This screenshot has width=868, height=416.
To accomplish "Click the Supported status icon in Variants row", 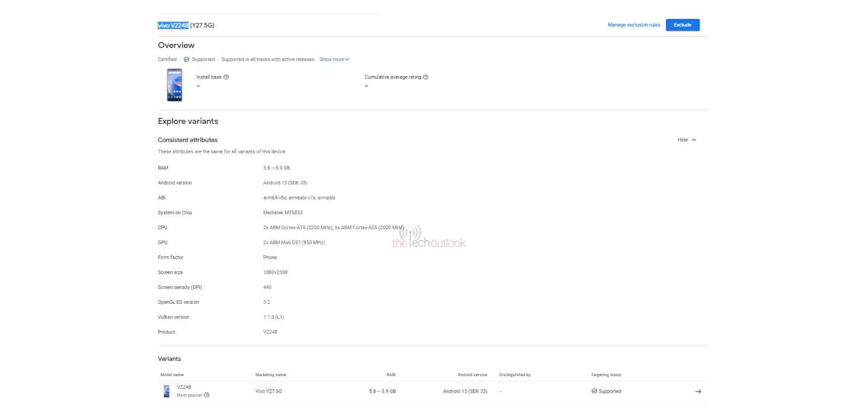I will pyautogui.click(x=594, y=391).
